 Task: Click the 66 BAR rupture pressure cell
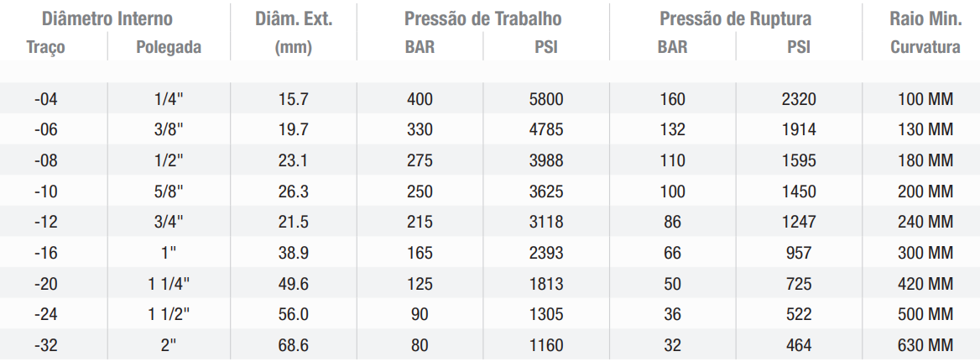[673, 253]
